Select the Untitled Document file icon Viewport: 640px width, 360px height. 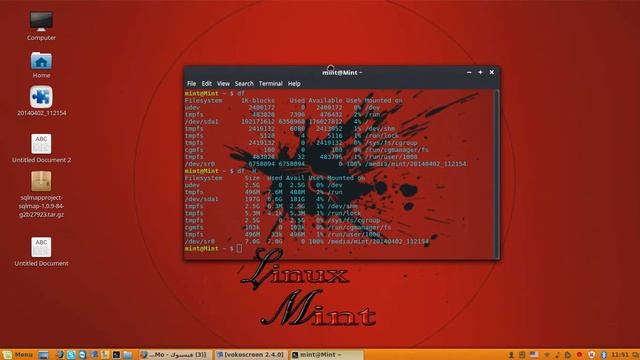41,247
